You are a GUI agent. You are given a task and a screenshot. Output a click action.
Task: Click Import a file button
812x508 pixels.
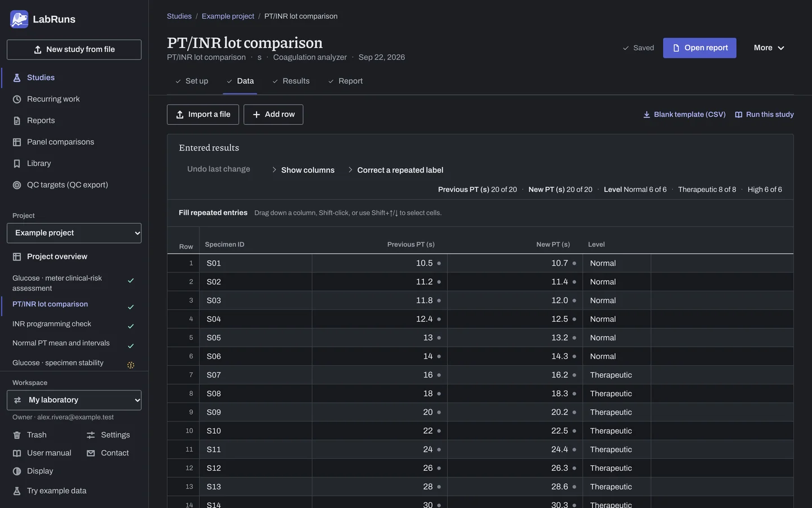tap(203, 115)
